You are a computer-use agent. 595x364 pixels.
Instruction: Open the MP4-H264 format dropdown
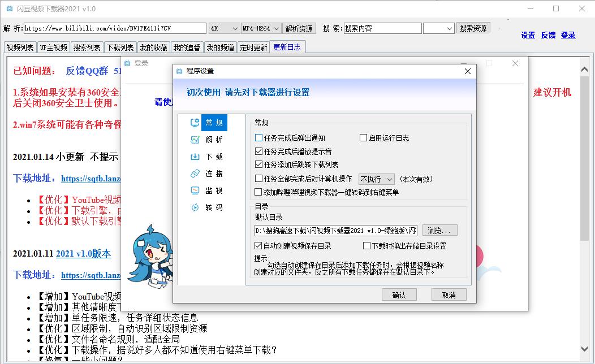(261, 28)
